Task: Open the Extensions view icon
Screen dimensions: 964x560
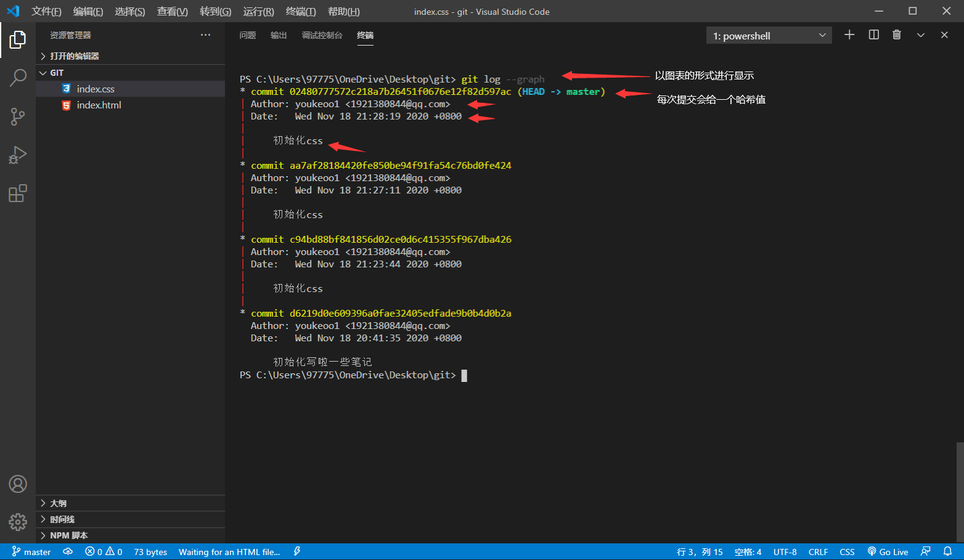Action: pos(18,193)
